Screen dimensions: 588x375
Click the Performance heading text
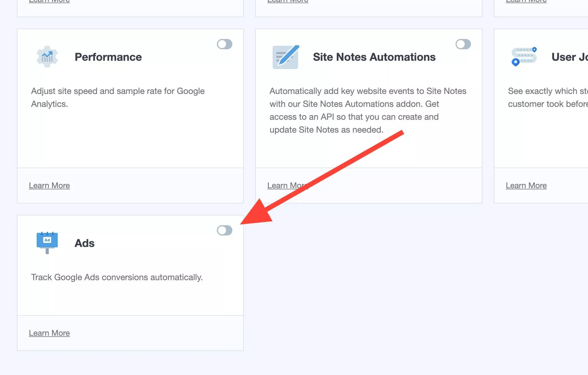[108, 57]
